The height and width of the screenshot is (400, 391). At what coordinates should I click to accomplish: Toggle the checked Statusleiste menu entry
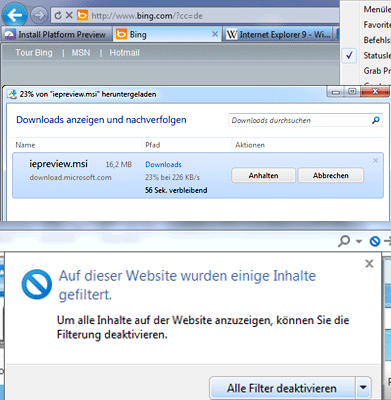367,55
